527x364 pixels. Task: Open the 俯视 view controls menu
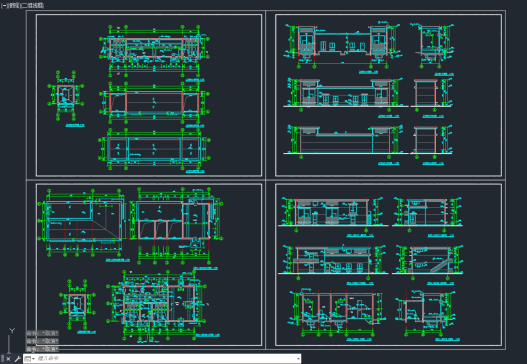[x=14, y=5]
